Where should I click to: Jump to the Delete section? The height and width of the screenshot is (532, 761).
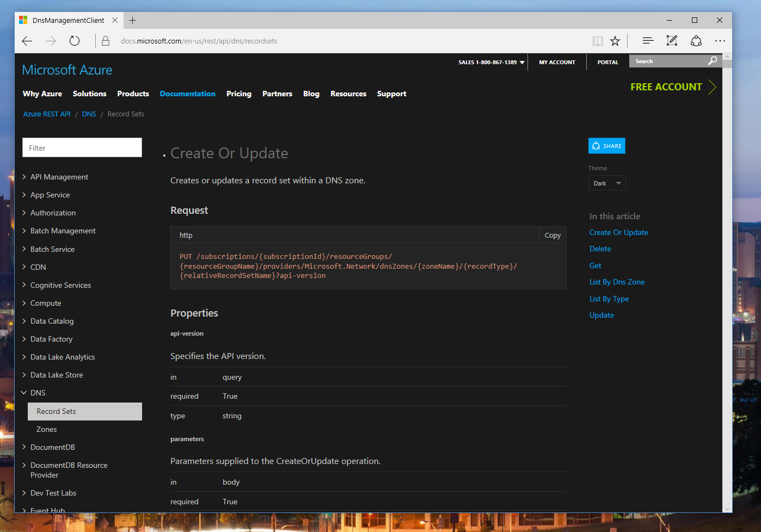pyautogui.click(x=600, y=249)
